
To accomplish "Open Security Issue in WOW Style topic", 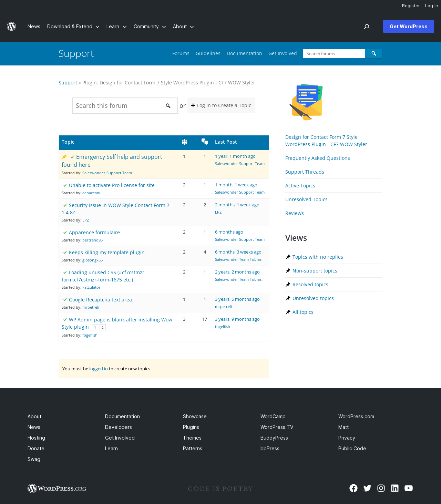I will (115, 209).
